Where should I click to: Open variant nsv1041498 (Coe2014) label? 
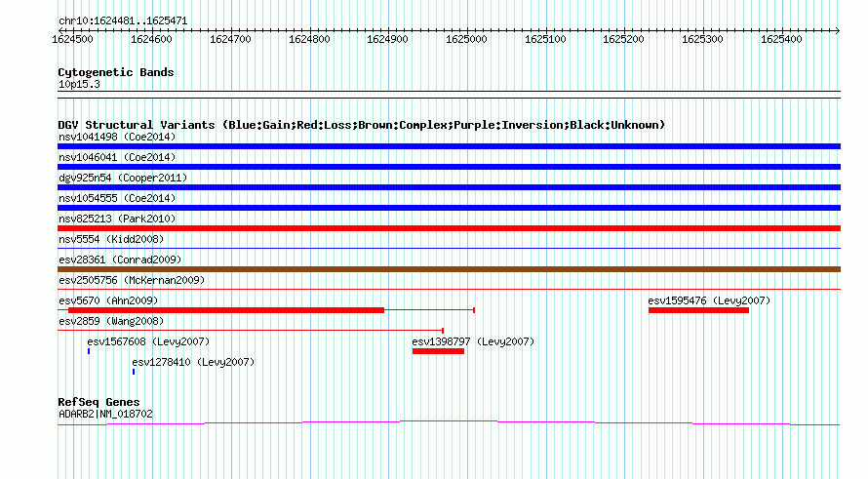(x=117, y=137)
